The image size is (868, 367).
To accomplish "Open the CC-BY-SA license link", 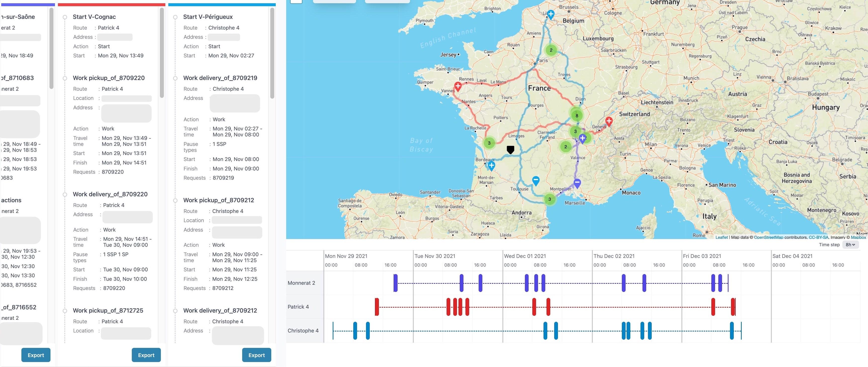I will tap(819, 237).
